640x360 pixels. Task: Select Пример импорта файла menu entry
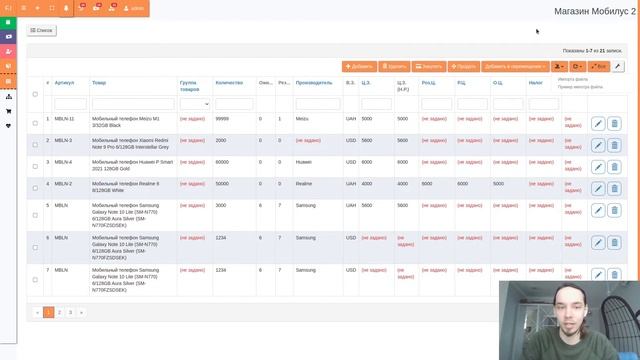pos(580,87)
